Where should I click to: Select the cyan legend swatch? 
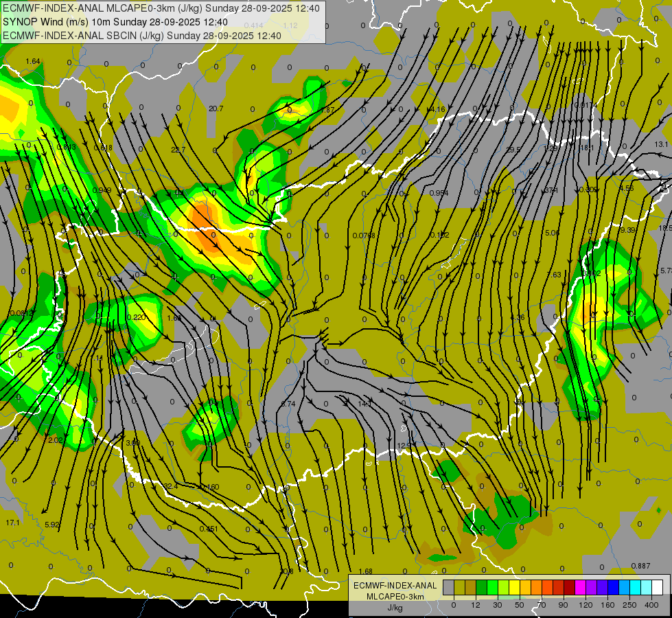point(636,587)
